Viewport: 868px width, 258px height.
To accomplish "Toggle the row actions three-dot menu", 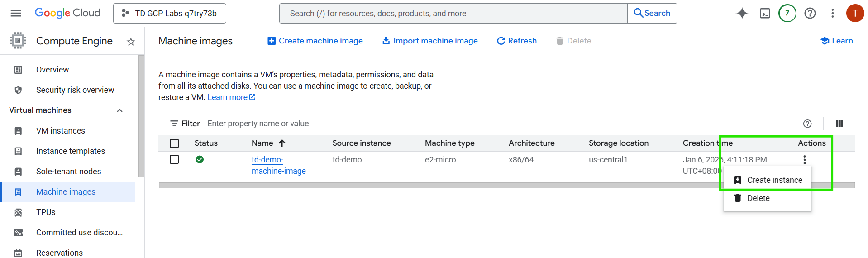I will point(804,160).
